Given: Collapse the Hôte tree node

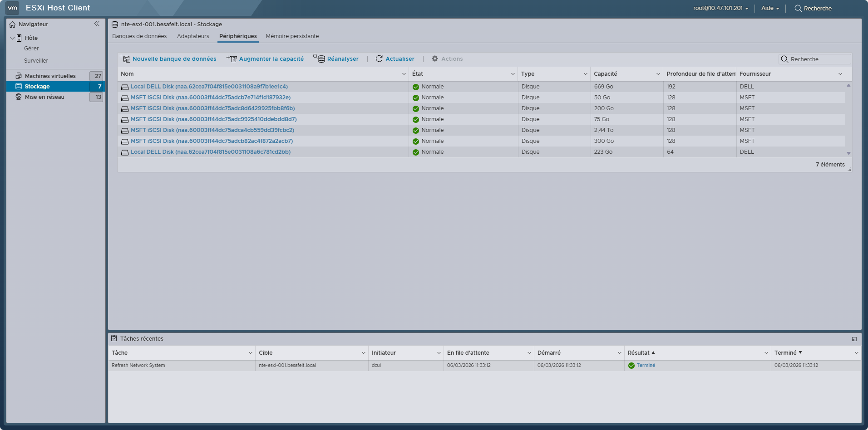Looking at the screenshot, I should pyautogui.click(x=12, y=38).
